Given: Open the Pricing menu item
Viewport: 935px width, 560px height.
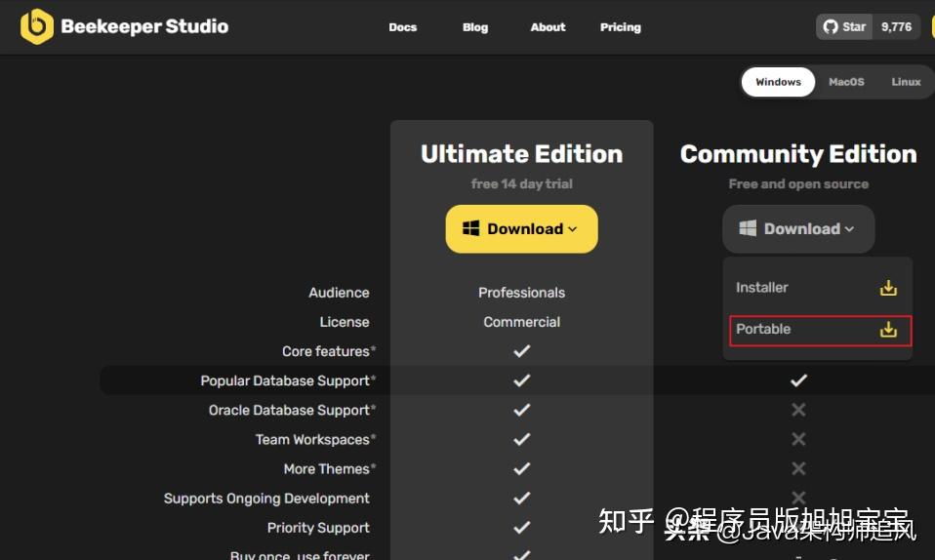Looking at the screenshot, I should pos(620,27).
